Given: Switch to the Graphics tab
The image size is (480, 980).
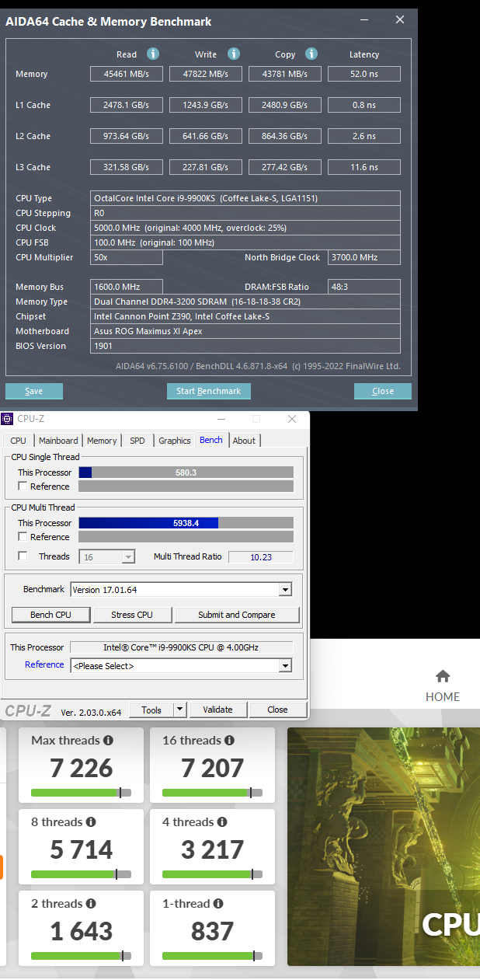Looking at the screenshot, I should [175, 441].
